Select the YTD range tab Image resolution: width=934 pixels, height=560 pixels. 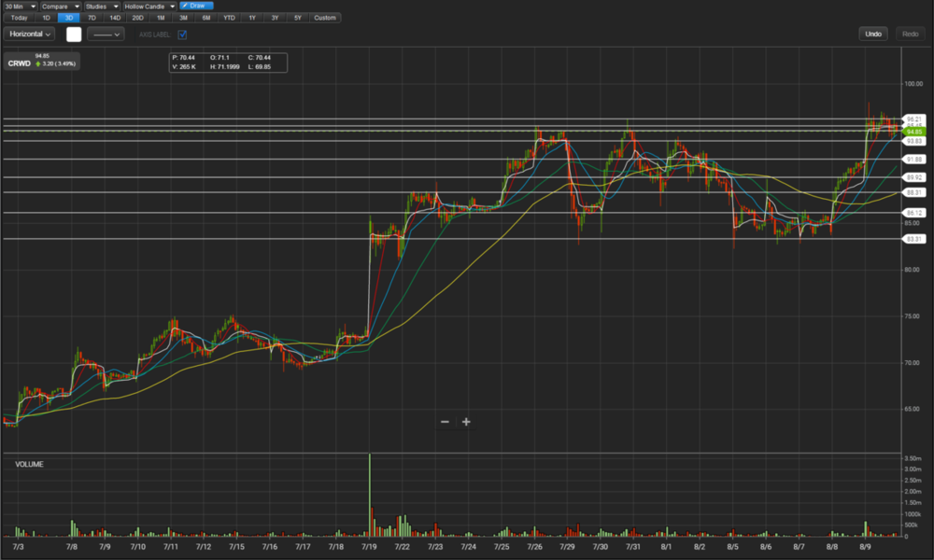click(x=229, y=18)
